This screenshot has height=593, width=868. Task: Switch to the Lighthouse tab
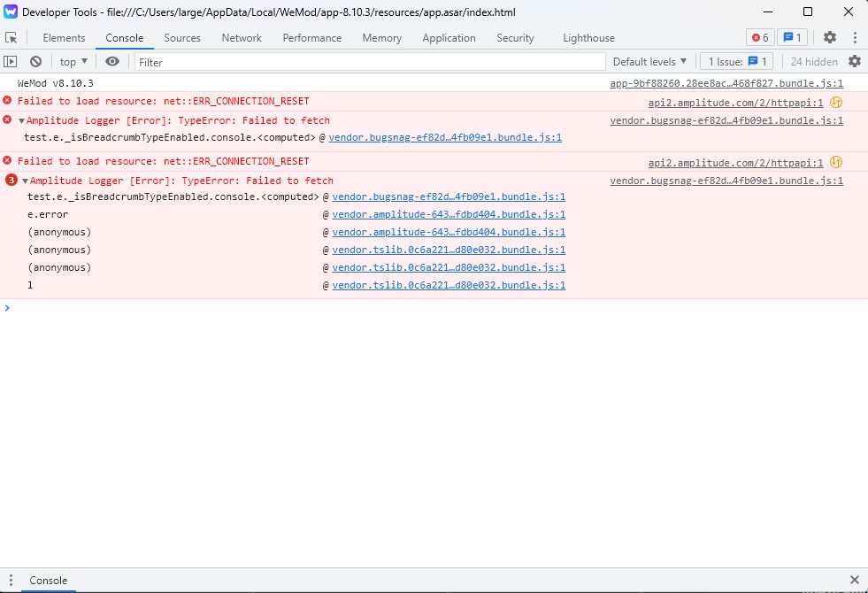tap(588, 38)
